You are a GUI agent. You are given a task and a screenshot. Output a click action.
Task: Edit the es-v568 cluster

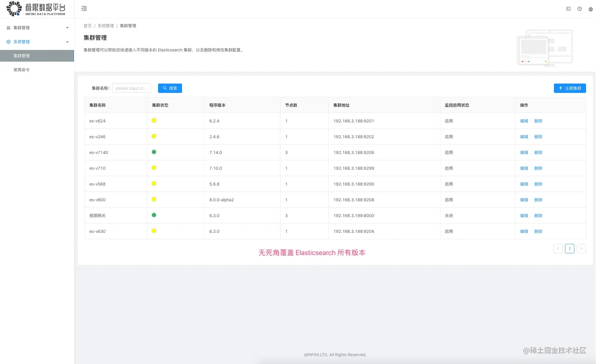[x=524, y=184]
